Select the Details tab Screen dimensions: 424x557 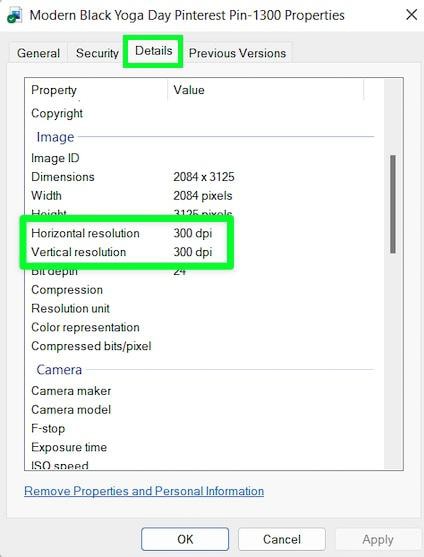pos(153,51)
